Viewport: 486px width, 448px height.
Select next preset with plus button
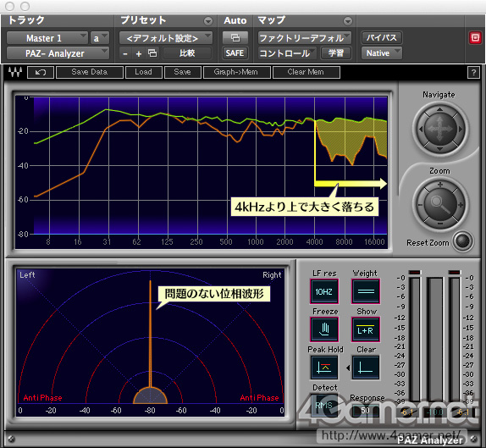[139, 53]
